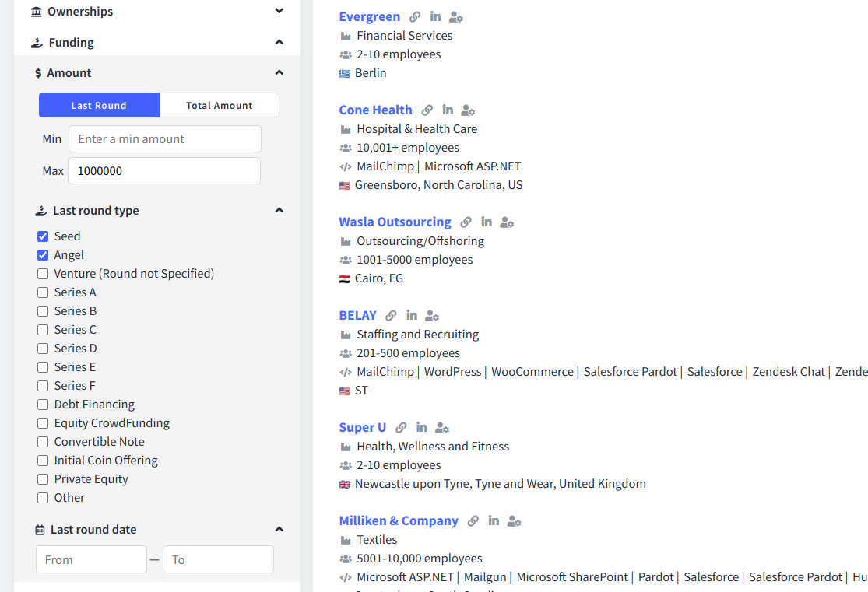Click the LinkedIn icon beside Wasla Outsourcing

pos(486,222)
